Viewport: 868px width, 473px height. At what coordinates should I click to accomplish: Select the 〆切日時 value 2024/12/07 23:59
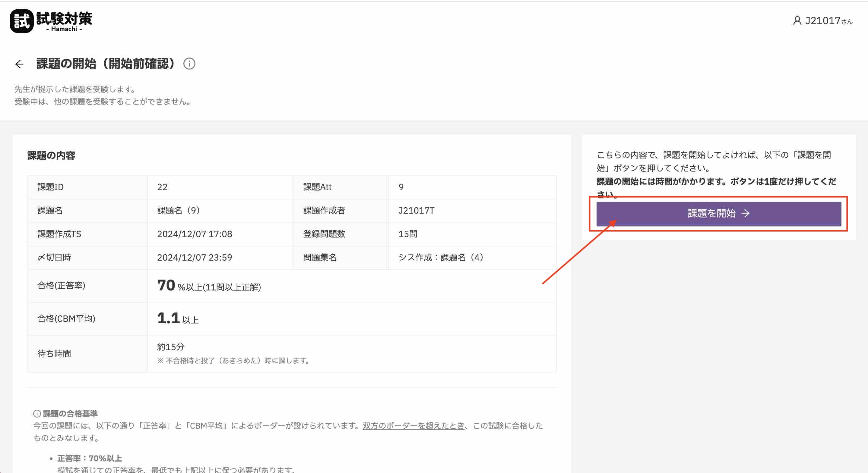click(x=195, y=257)
